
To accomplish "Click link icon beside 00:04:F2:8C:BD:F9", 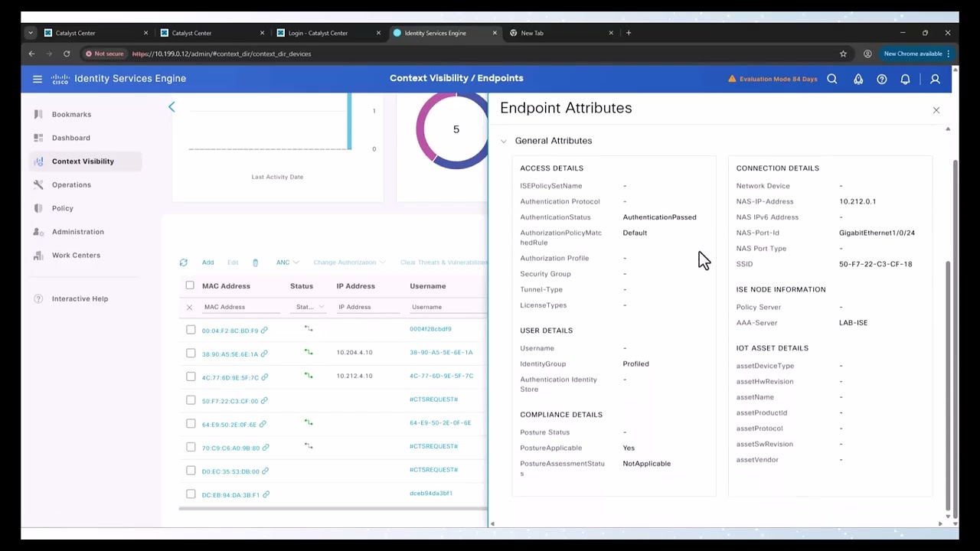I will tap(264, 330).
